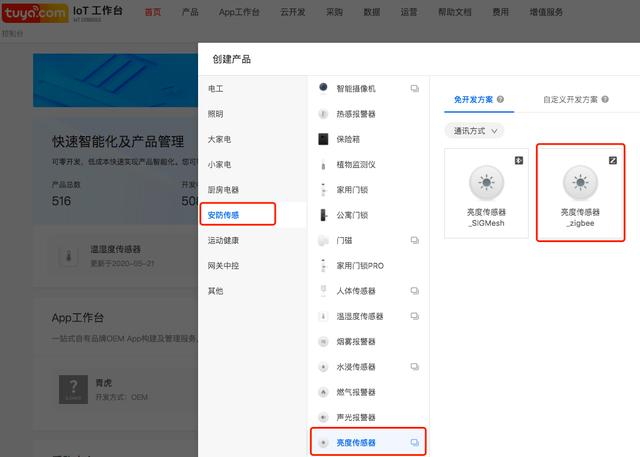Viewport: 640px width, 457px height.
Task: Select 热感报警器 text in product list
Action: [x=356, y=114]
